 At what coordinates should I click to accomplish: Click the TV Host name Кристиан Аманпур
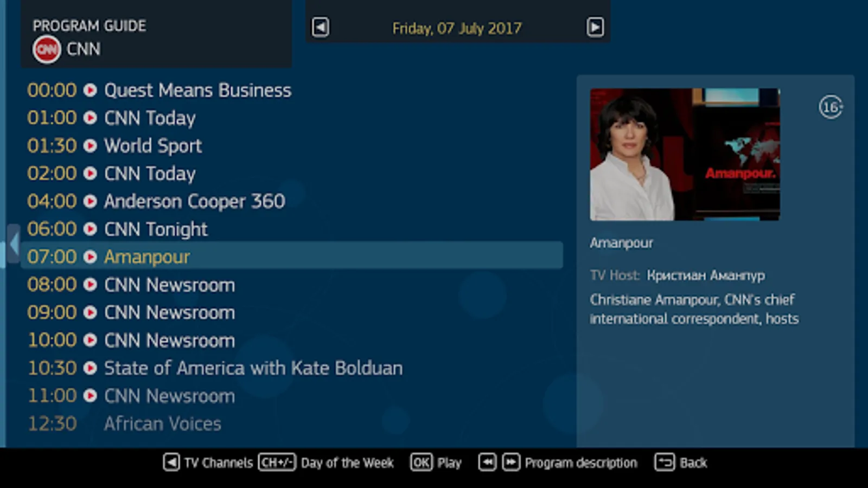[x=706, y=275]
